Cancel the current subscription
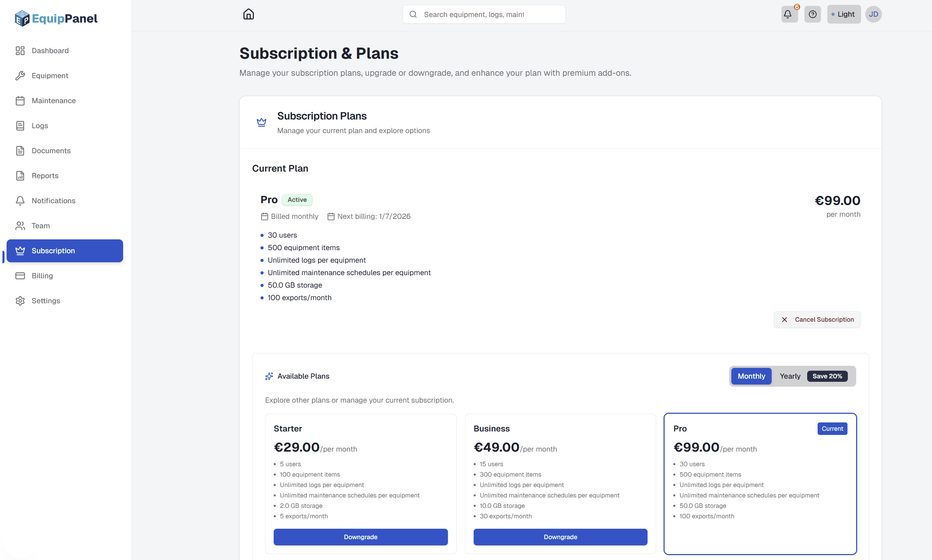The width and height of the screenshot is (932, 560). (x=817, y=319)
